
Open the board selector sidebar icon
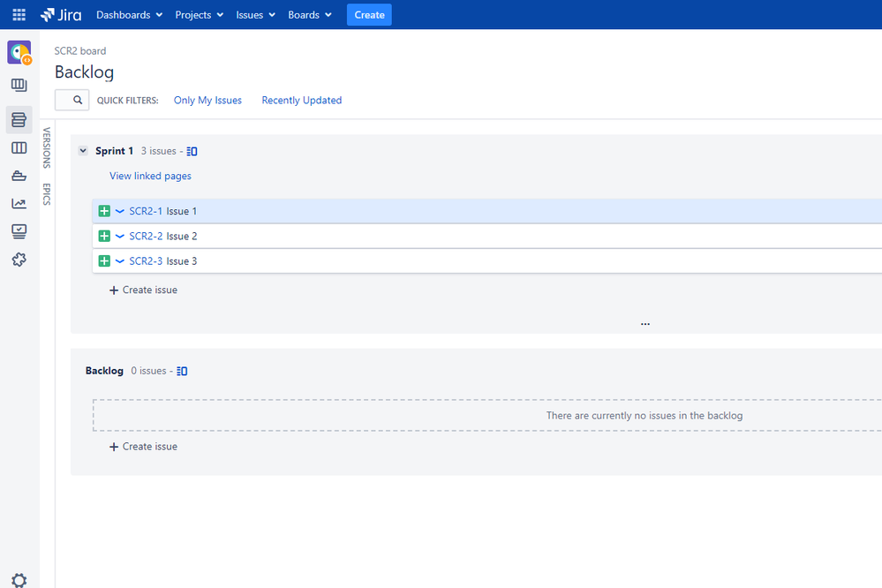coord(19,85)
